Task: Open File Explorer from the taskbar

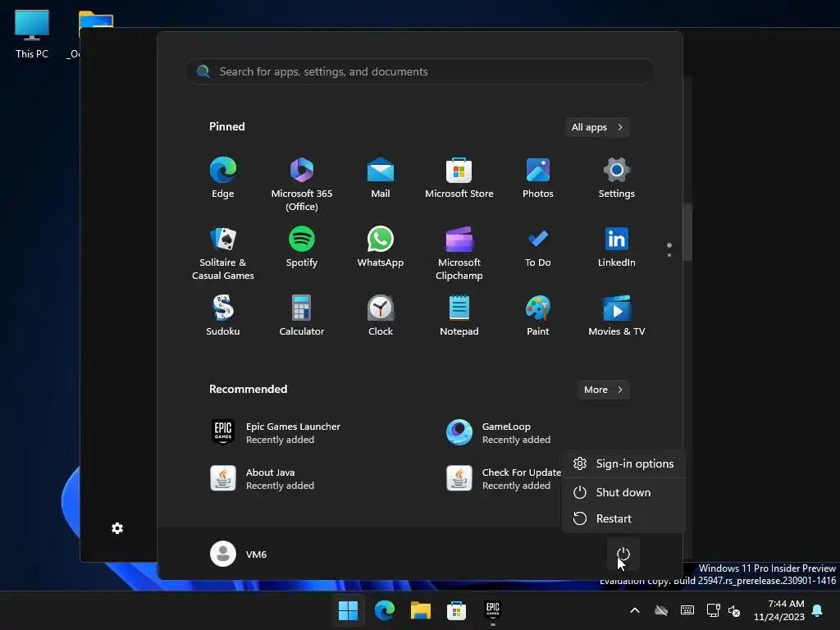Action: [421, 610]
